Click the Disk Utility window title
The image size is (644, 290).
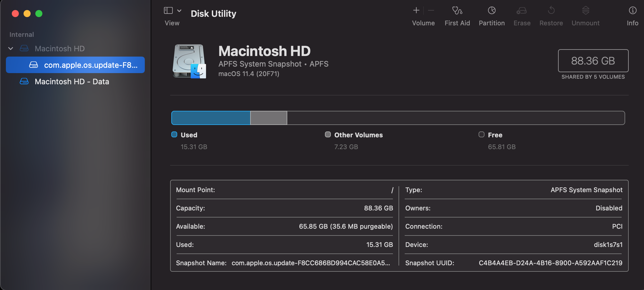point(213,14)
